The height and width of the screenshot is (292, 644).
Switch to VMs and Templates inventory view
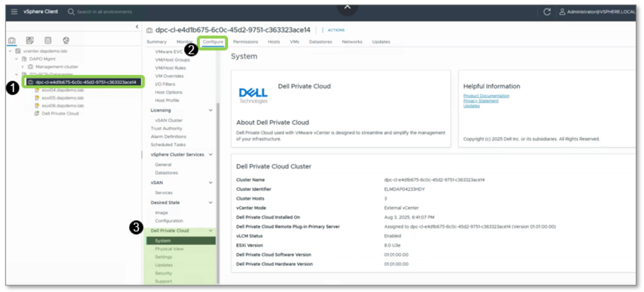(x=30, y=40)
